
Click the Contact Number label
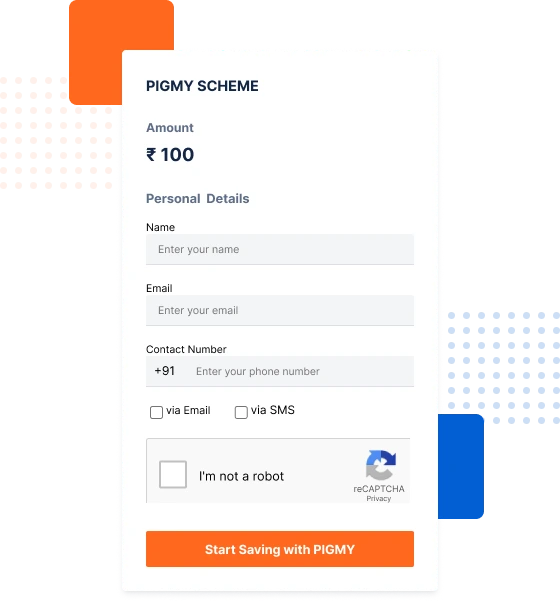coord(186,349)
